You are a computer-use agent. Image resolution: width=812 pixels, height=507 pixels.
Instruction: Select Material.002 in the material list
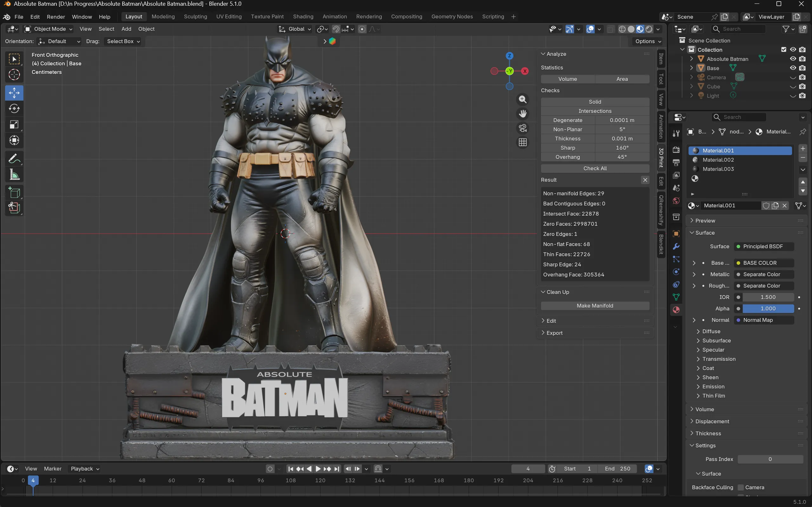pyautogui.click(x=740, y=160)
